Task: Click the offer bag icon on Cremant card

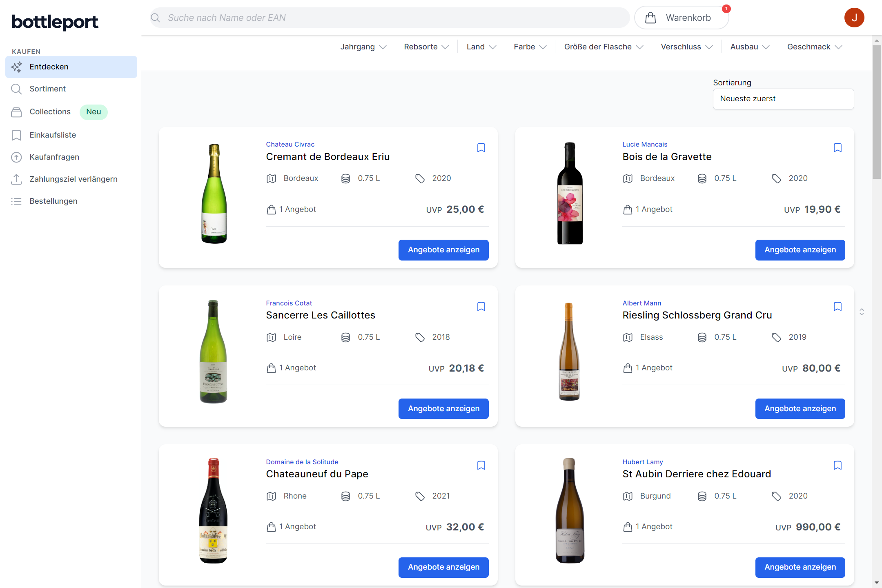Action: [x=271, y=210]
